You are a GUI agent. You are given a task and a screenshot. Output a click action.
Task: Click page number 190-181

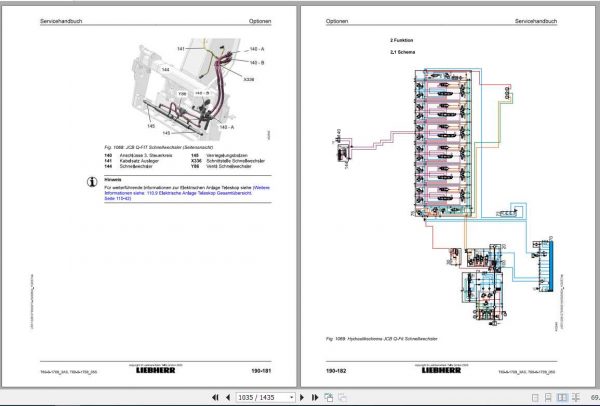[x=261, y=371]
